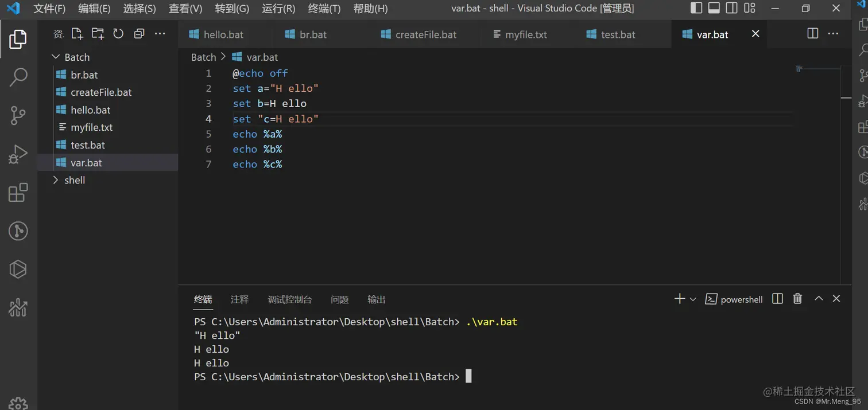Open the 选择(S) menu
The height and width of the screenshot is (410, 868).
click(139, 9)
